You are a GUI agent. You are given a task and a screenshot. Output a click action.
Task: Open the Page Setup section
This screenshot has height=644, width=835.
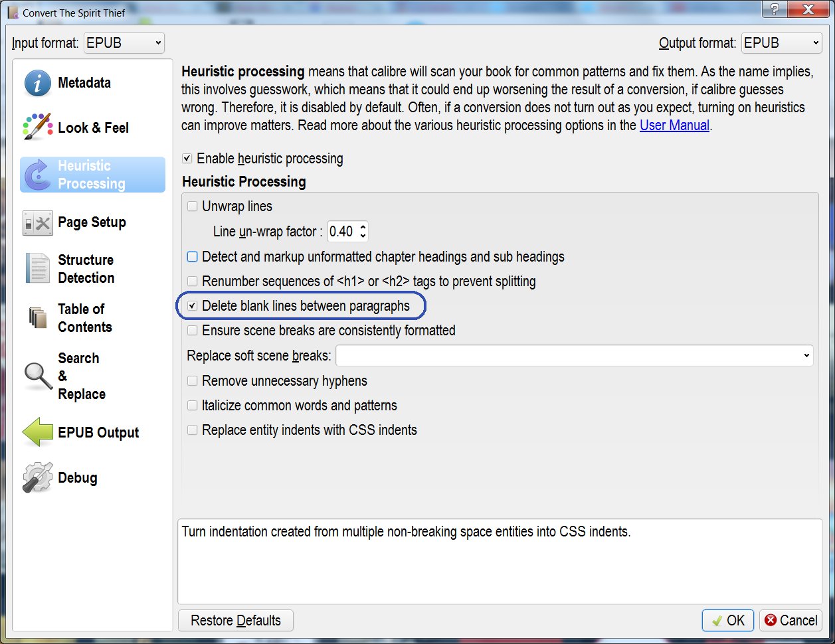pos(92,222)
